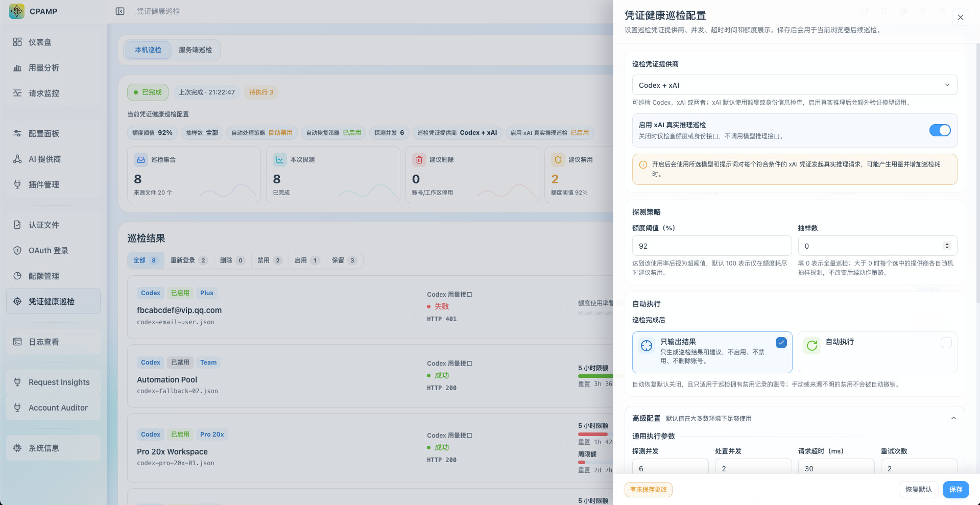
Task: Open 配额管理 pie icon in sidebar
Action: pos(17,276)
